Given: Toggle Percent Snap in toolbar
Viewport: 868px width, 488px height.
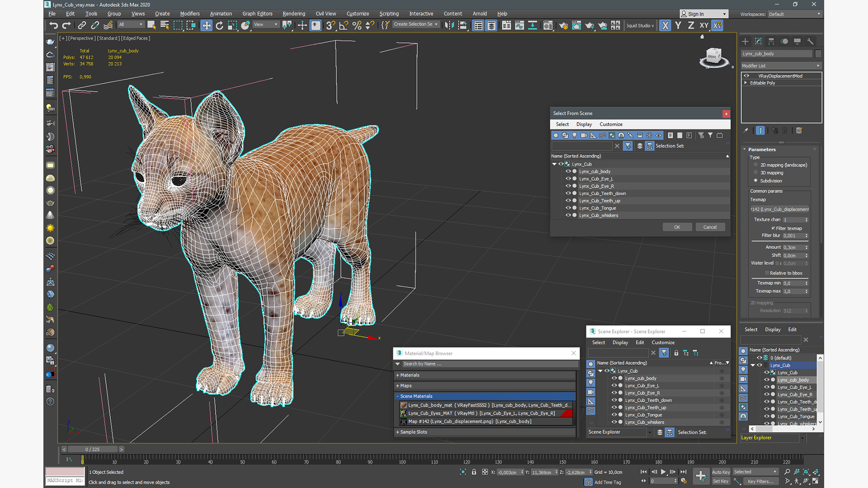Looking at the screenshot, I should (357, 25).
